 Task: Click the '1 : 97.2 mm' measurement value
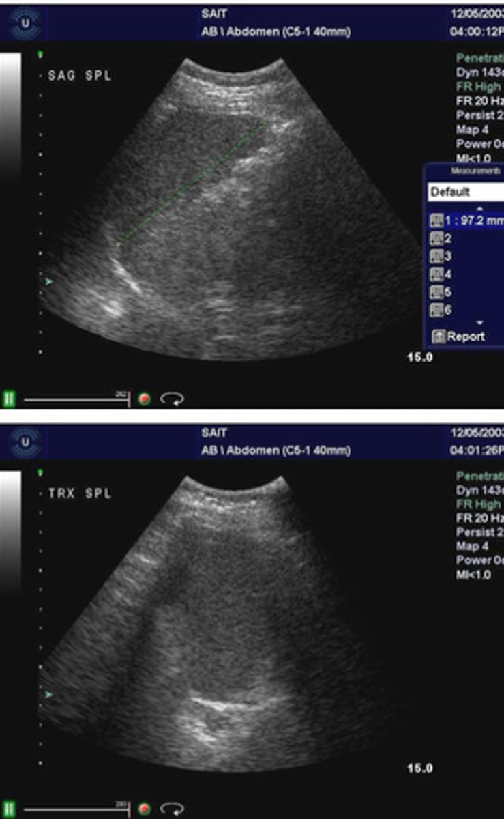coord(474,221)
